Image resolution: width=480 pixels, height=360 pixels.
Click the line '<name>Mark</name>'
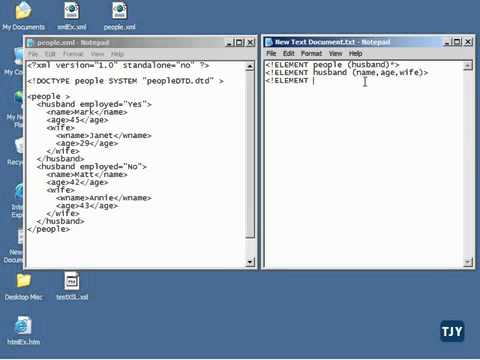click(87, 112)
